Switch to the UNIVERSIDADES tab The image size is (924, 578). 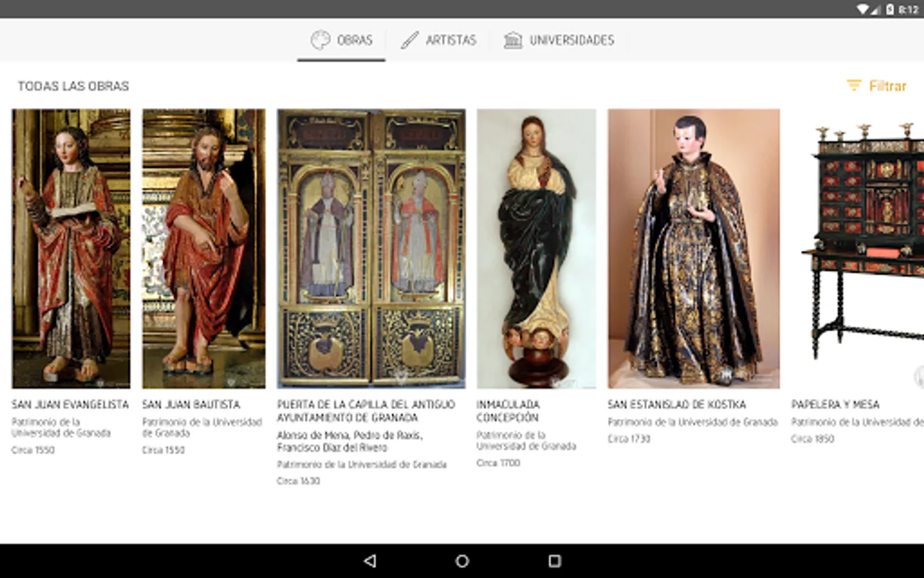559,40
